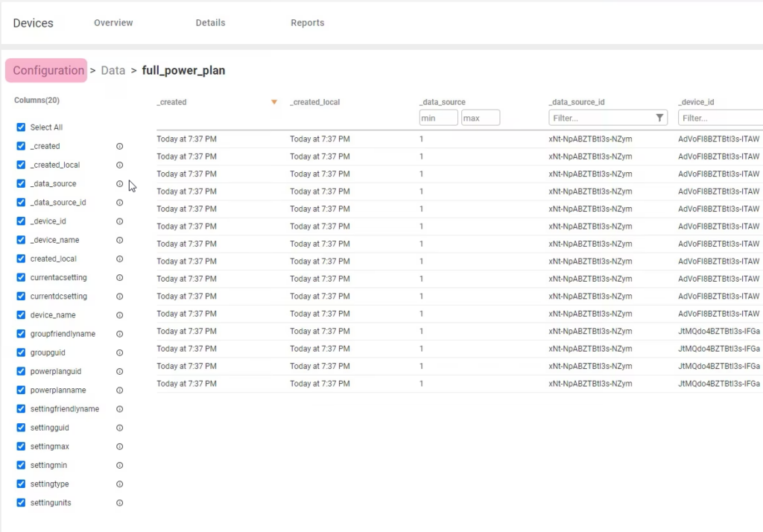Viewport: 763px width, 532px height.
Task: Disable the powerplanguid column checkbox
Action: pyautogui.click(x=21, y=371)
